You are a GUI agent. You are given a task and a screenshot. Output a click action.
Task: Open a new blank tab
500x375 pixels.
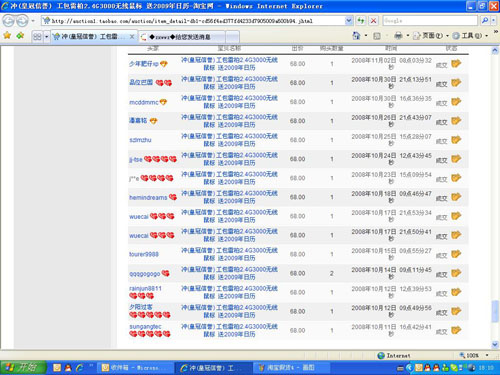coord(232,37)
